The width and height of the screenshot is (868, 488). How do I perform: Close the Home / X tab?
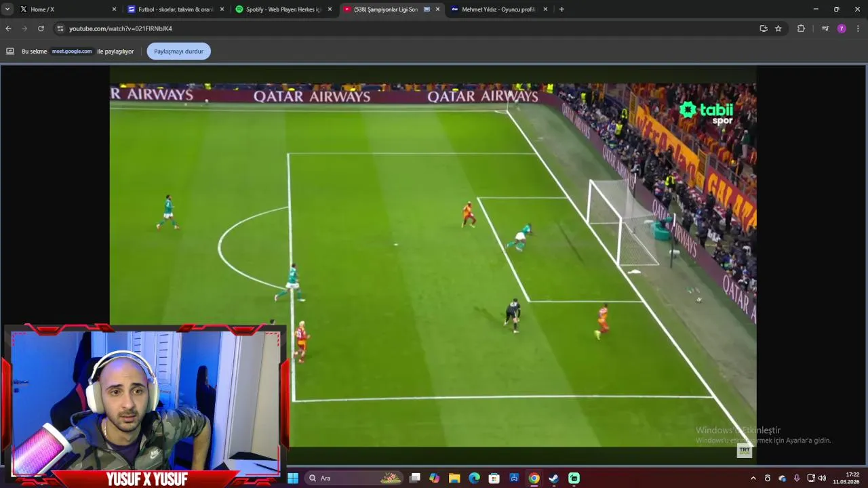pyautogui.click(x=114, y=9)
